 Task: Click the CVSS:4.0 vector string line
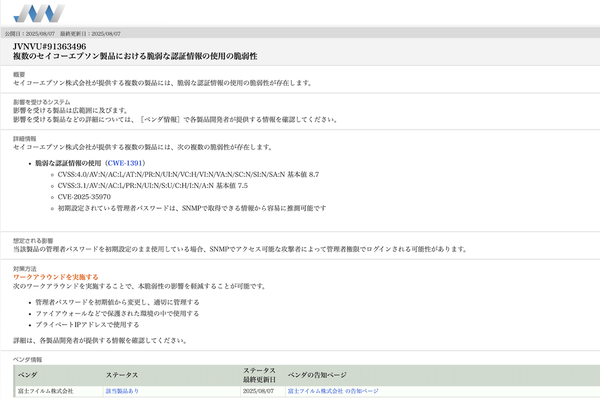[188, 175]
